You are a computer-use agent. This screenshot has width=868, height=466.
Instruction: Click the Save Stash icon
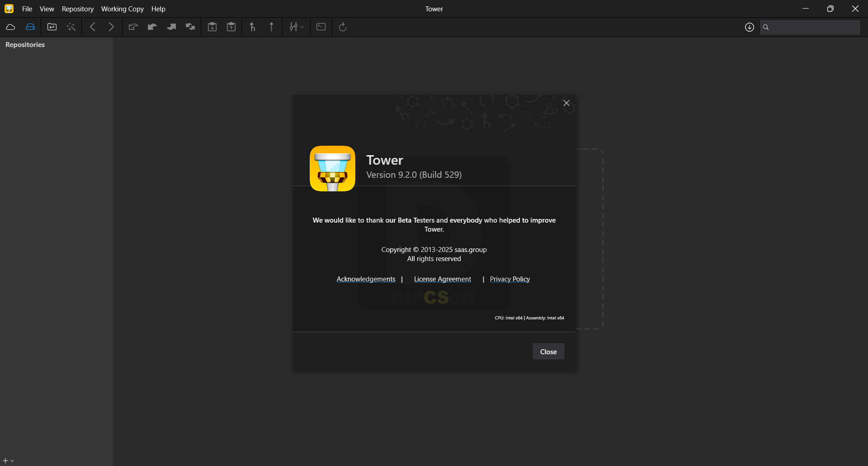click(x=212, y=27)
